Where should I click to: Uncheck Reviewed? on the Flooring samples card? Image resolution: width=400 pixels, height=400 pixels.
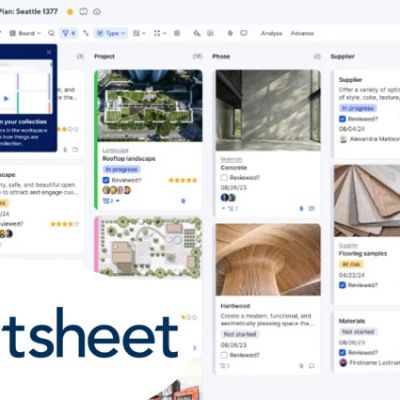[x=342, y=285]
